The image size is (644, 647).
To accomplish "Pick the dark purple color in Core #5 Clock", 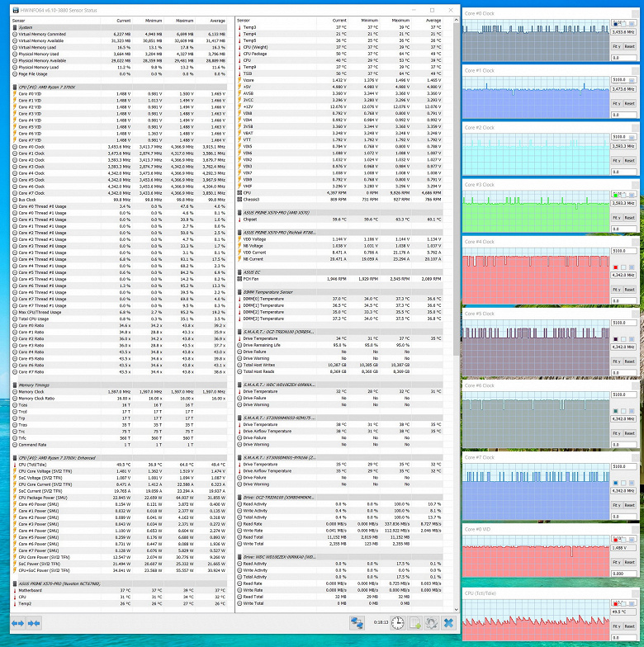I will click(616, 339).
